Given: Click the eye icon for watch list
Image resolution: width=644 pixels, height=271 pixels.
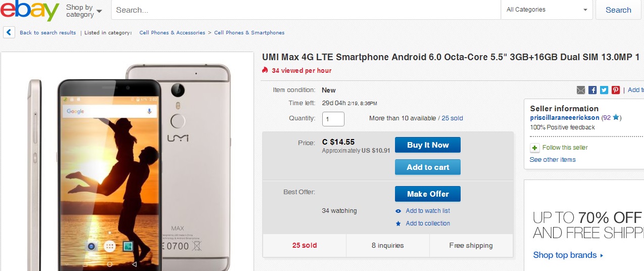Looking at the screenshot, I should 399,211.
